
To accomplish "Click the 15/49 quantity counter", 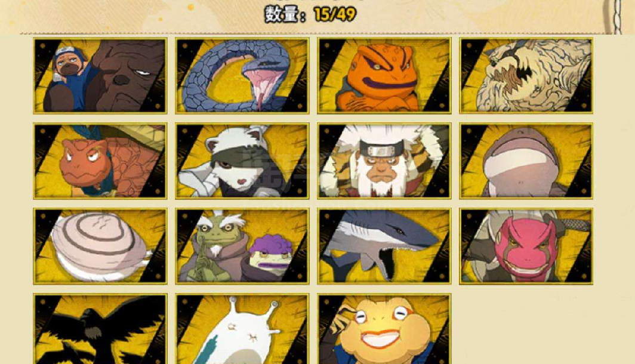I will pos(335,14).
